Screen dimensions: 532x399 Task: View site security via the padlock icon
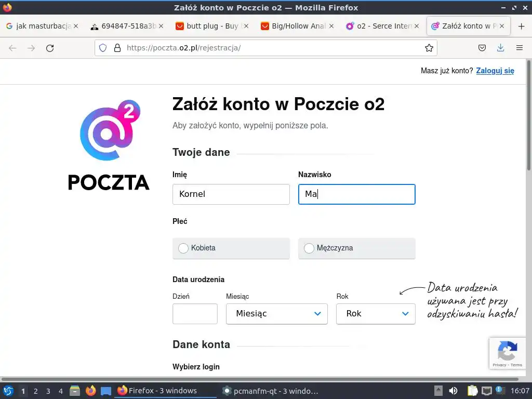click(117, 48)
